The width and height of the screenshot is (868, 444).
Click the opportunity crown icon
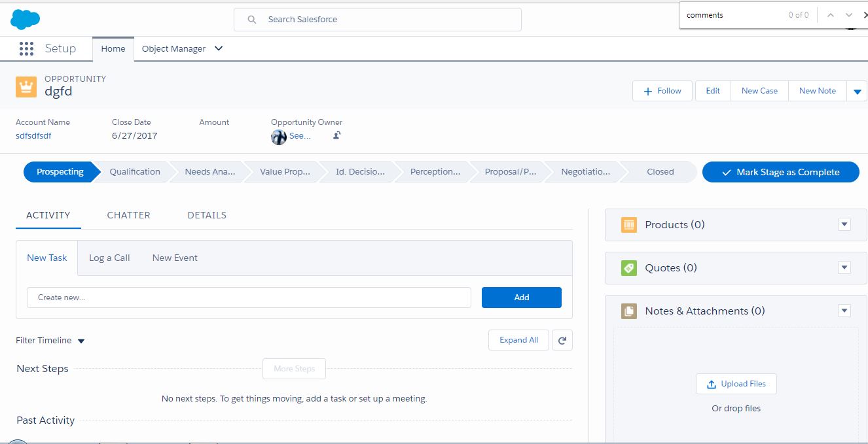[26, 86]
